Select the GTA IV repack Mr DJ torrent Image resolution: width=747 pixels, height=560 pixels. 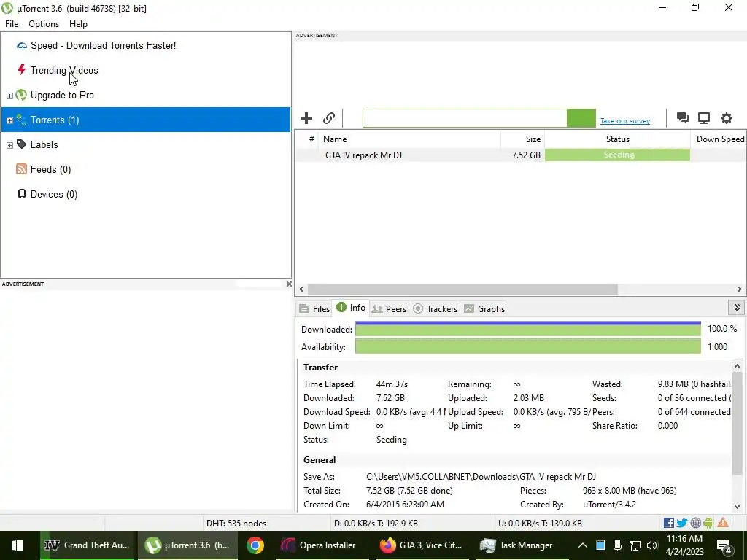[363, 155]
